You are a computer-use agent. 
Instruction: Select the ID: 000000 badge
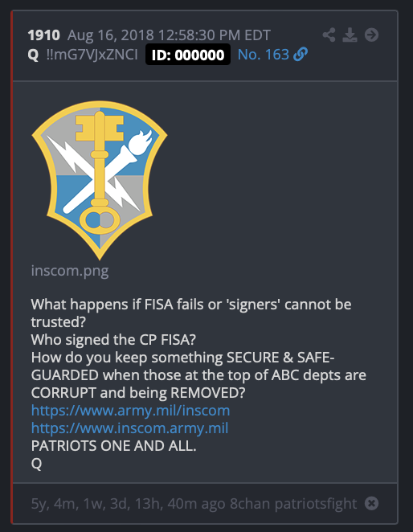[x=188, y=55]
